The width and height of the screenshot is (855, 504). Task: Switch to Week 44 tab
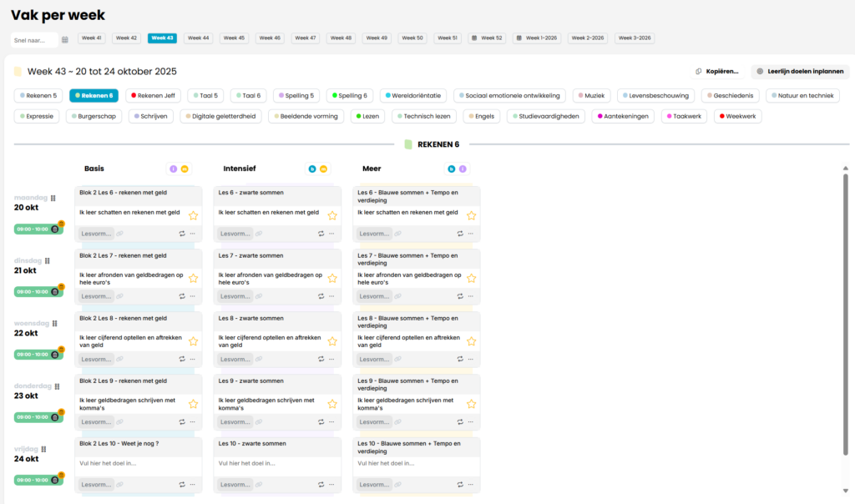click(x=199, y=38)
